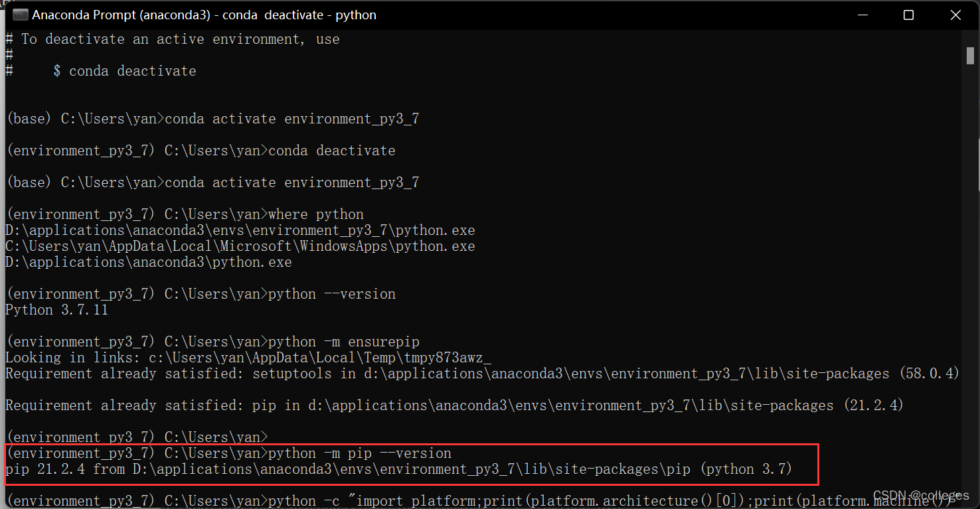Click the D:\applications\anaconda3\python.exe line
980x509 pixels.
click(x=149, y=262)
